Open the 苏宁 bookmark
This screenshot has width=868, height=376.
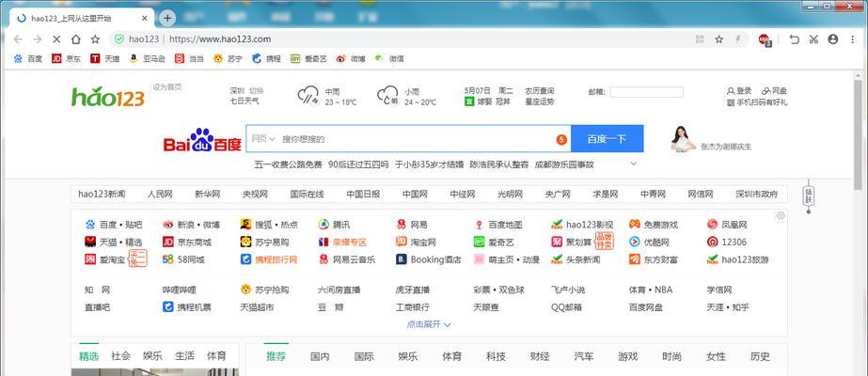click(x=229, y=58)
